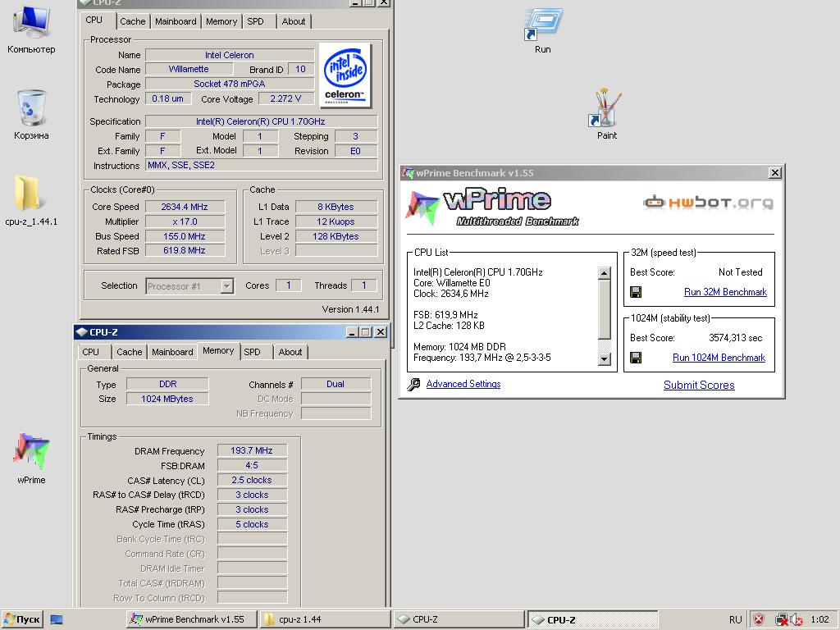This screenshot has height=630, width=840.
Task: Click the Bus Speed value 155.0 MHz
Action: tap(185, 236)
